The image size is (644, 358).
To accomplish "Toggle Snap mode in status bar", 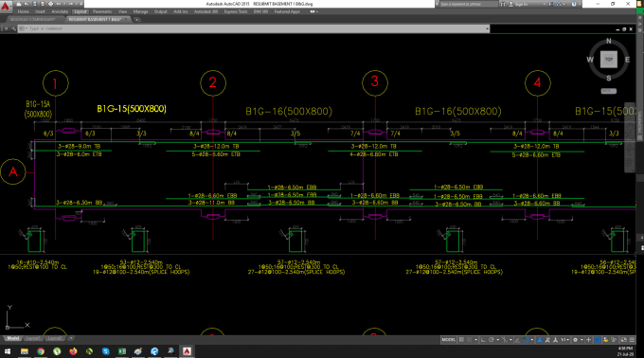I will tap(470, 340).
